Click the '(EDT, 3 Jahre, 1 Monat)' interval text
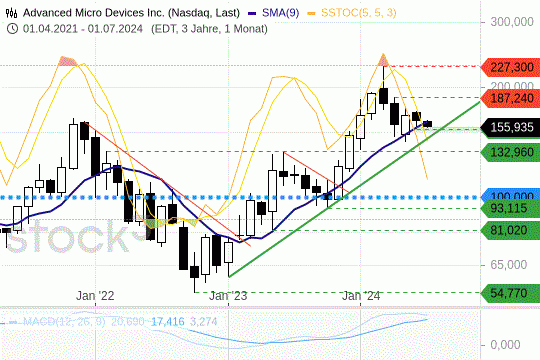The height and width of the screenshot is (360, 540). 209,29
